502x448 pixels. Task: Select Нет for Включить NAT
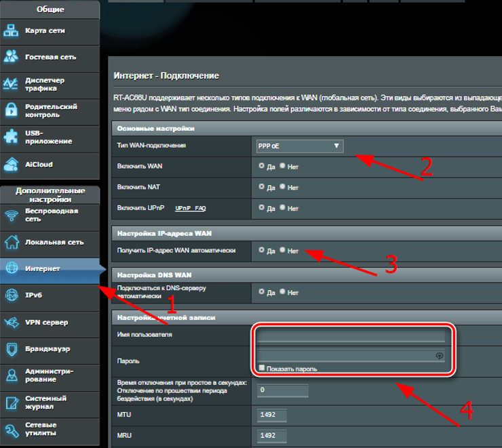coord(282,186)
